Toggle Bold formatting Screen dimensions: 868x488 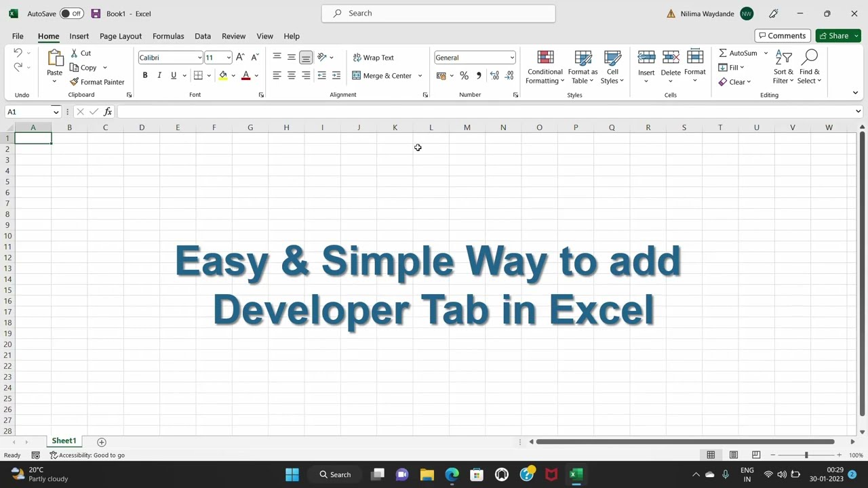145,75
